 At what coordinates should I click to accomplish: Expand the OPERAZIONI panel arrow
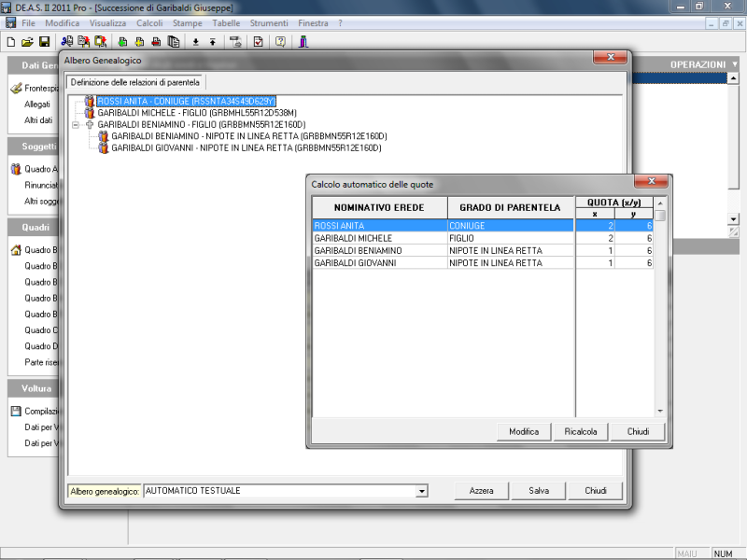click(x=735, y=64)
